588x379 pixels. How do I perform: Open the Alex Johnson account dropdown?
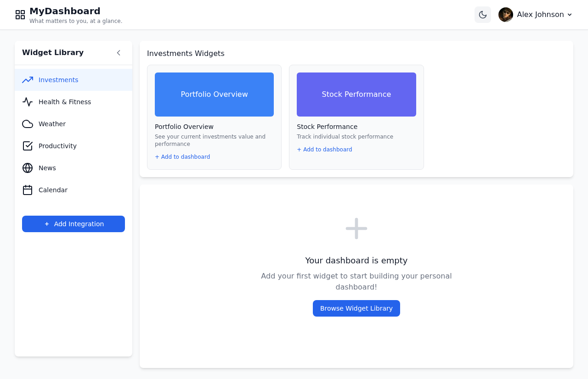[544, 14]
